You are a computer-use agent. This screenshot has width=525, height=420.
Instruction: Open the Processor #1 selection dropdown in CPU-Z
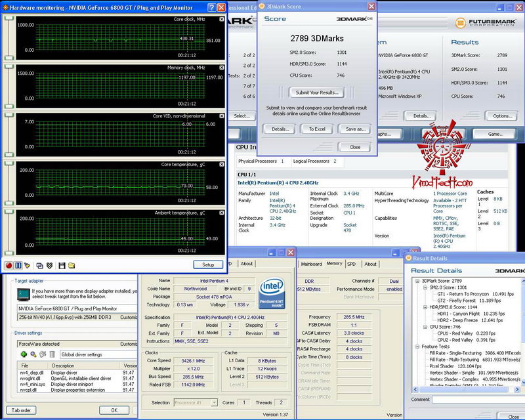[214, 402]
